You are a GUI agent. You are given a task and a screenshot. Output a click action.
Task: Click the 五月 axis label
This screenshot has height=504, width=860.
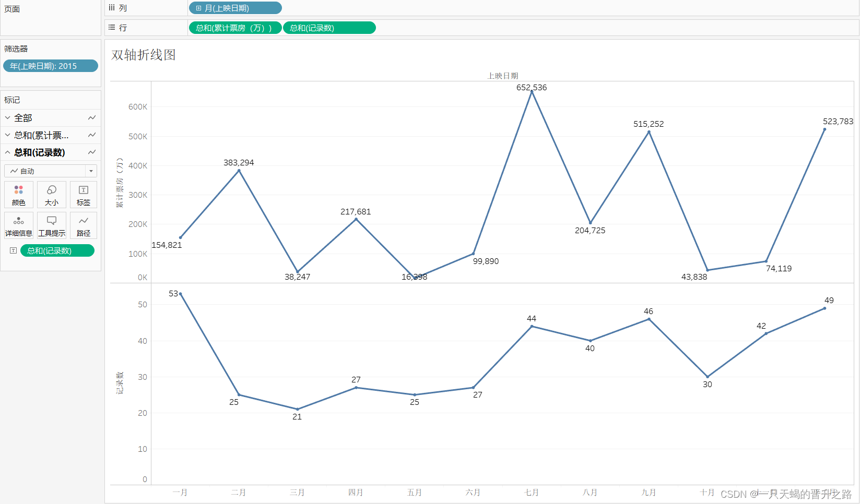[415, 493]
